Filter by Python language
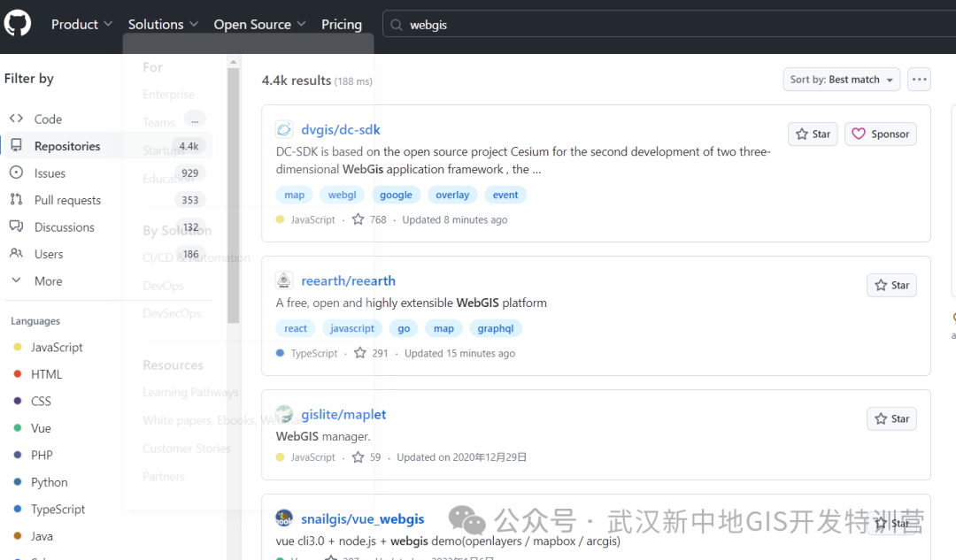956x560 pixels. tap(50, 482)
